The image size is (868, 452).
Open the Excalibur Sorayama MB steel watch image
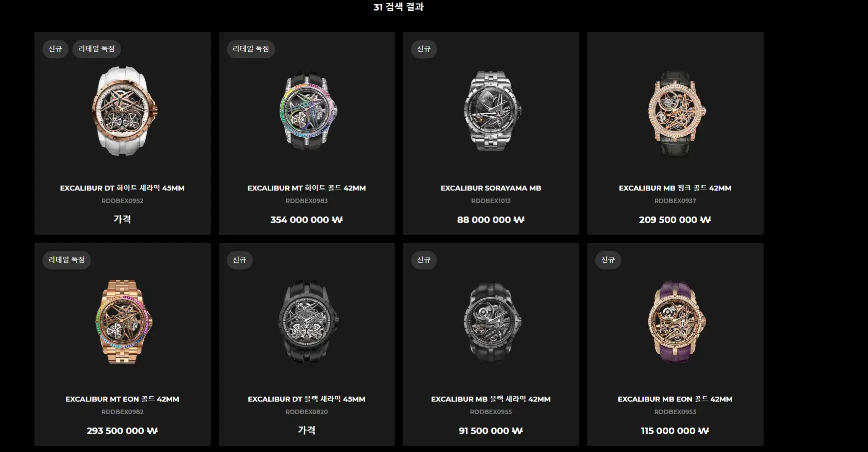491,111
